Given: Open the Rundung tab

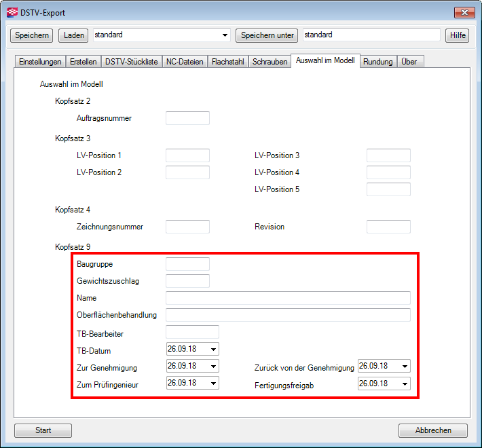Looking at the screenshot, I should click(378, 62).
